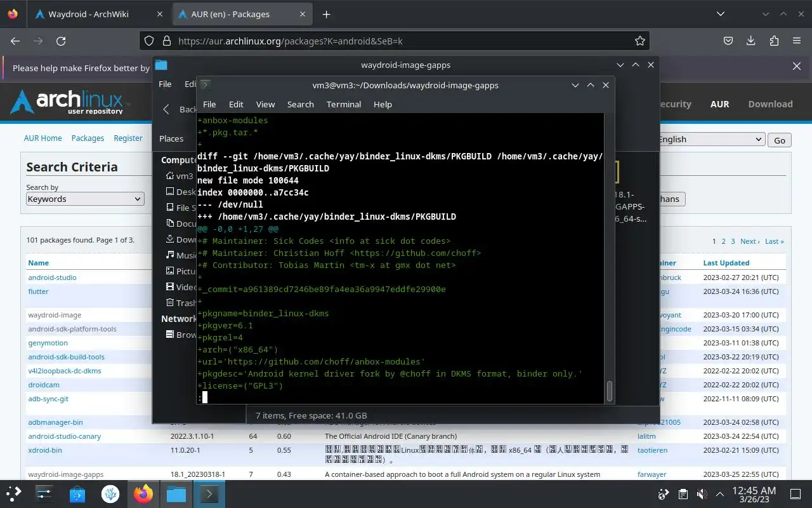Screen dimensions: 812x508
Task: Go to the Download site navigation link
Action: coord(770,104)
